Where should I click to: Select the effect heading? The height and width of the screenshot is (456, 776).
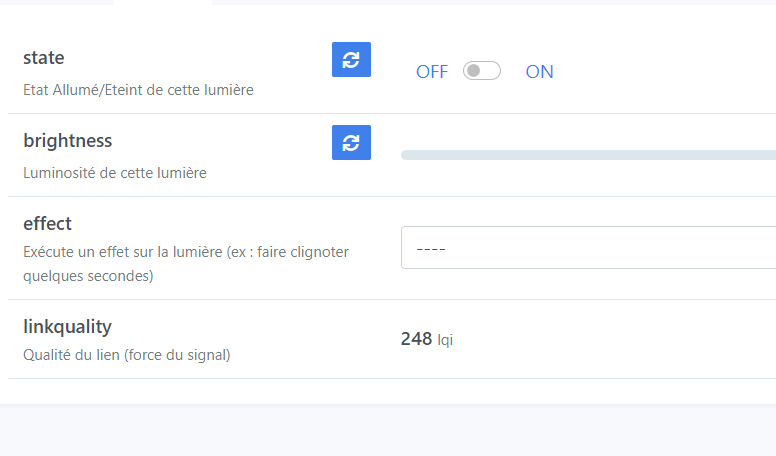(48, 224)
